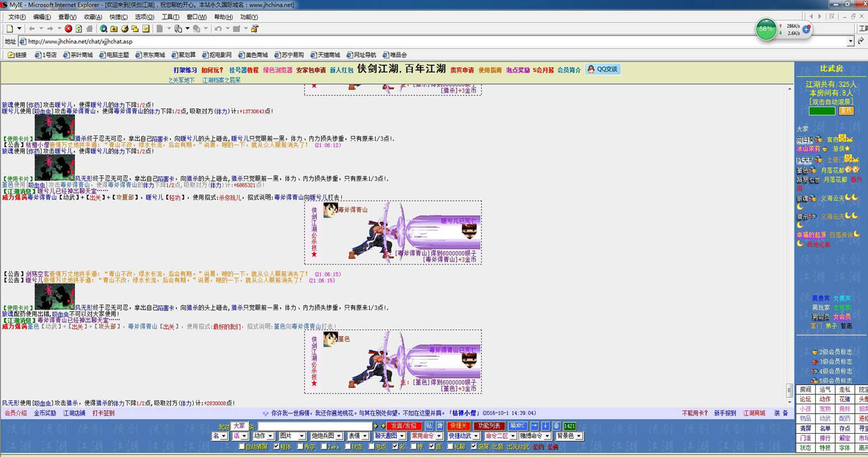The width and height of the screenshot is (868, 457).
Task: Click the chat message input field
Action: pyautogui.click(x=315, y=426)
